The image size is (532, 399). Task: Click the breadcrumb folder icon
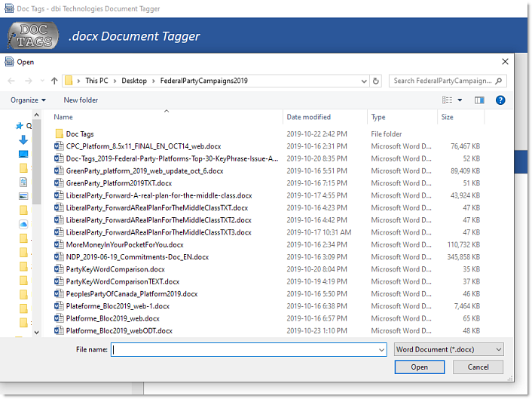pyautogui.click(x=69, y=81)
